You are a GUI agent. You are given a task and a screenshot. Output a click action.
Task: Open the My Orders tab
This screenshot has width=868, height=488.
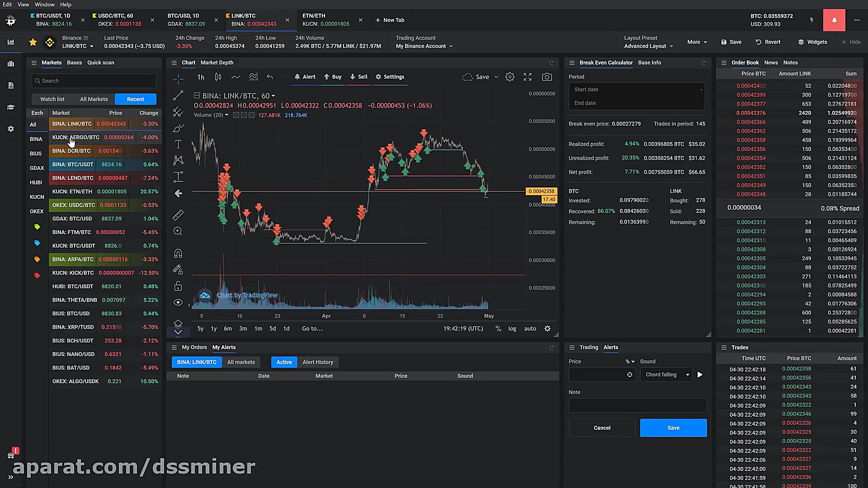click(x=194, y=347)
